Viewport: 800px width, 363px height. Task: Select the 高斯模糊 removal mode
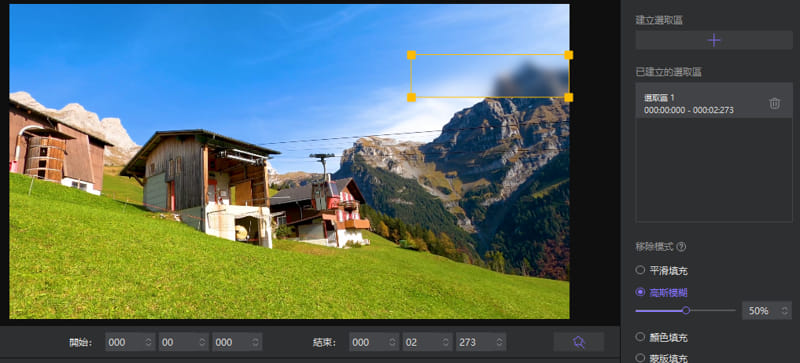point(640,293)
